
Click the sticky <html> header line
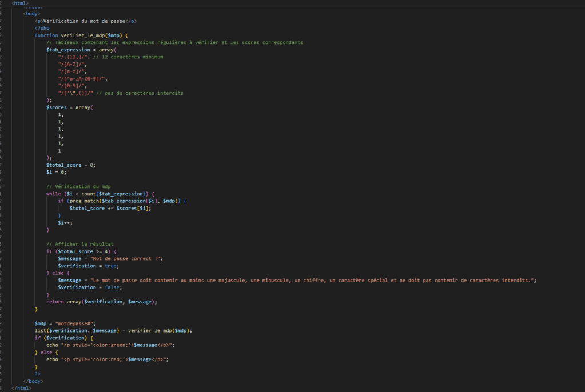[19, 3]
